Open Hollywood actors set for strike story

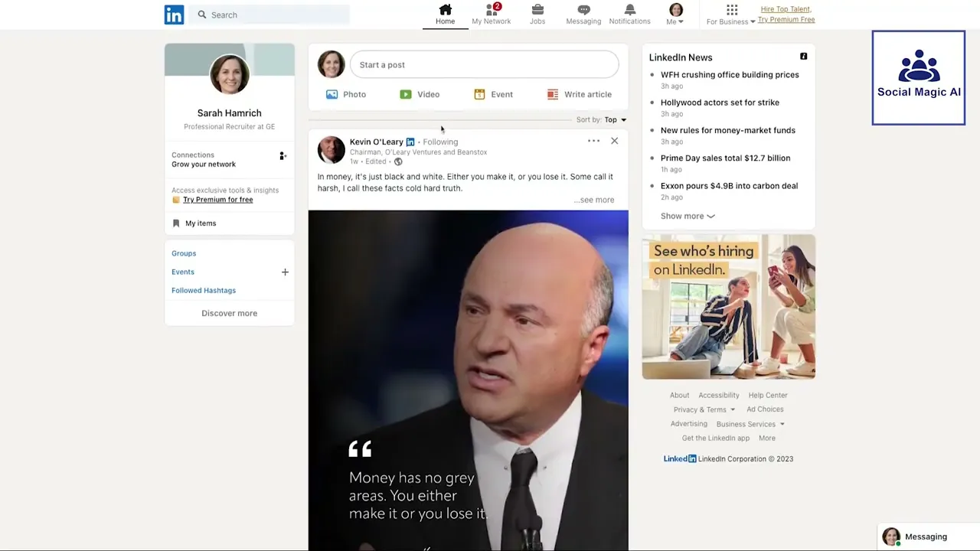(720, 103)
